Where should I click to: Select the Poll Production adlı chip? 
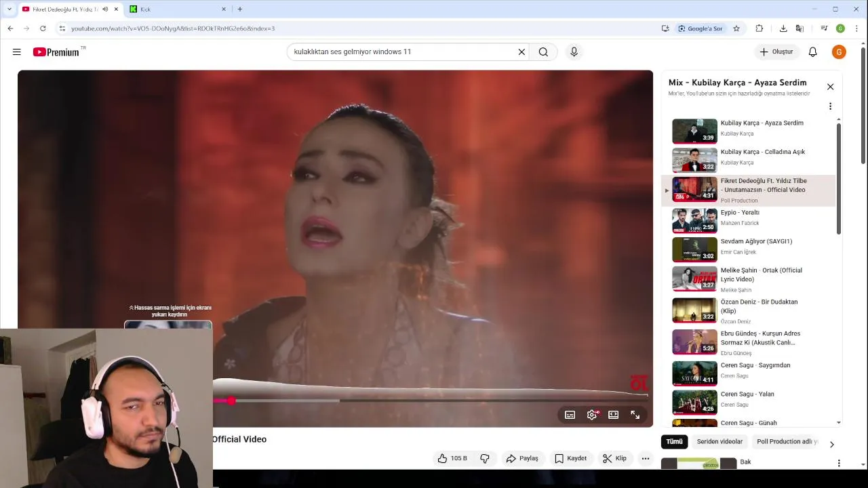787,441
